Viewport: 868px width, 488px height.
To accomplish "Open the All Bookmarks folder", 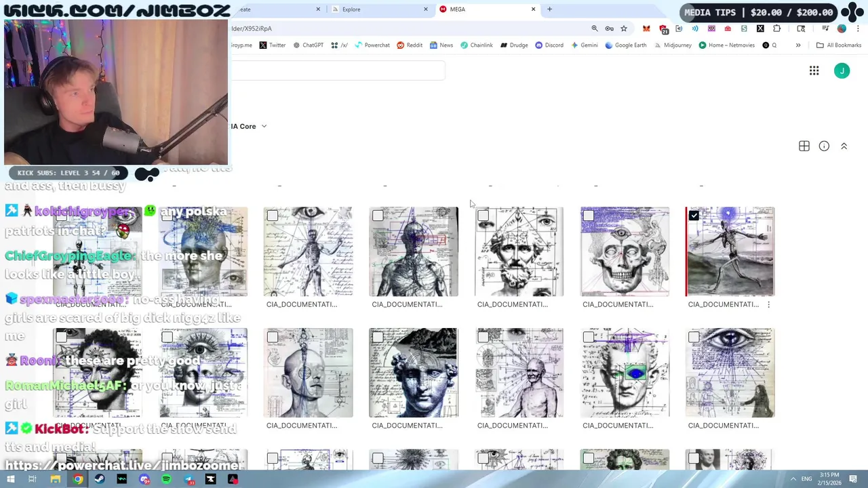I will point(839,45).
